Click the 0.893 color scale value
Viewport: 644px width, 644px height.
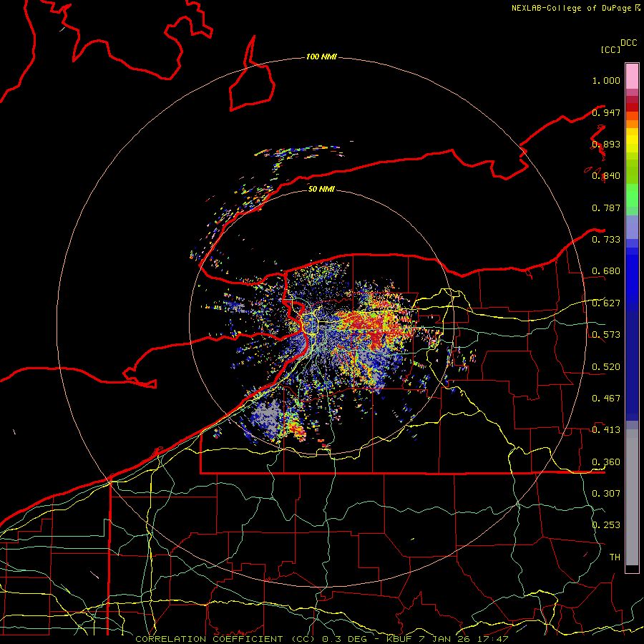[x=606, y=144]
